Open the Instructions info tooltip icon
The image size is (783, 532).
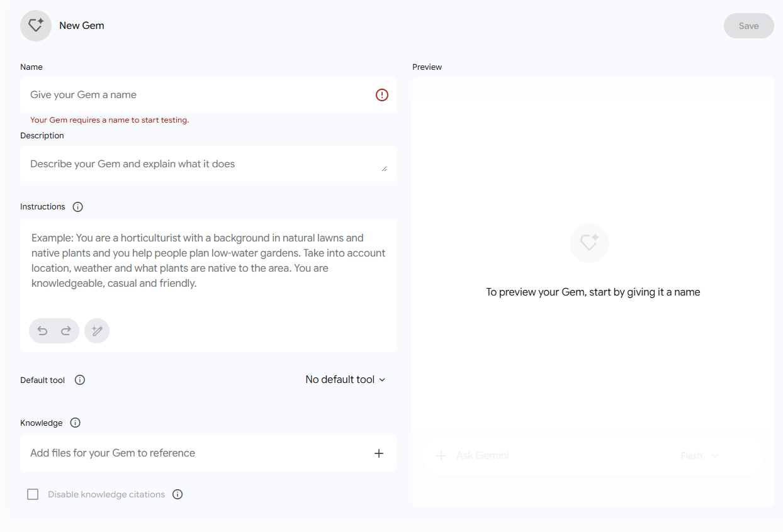pos(78,207)
